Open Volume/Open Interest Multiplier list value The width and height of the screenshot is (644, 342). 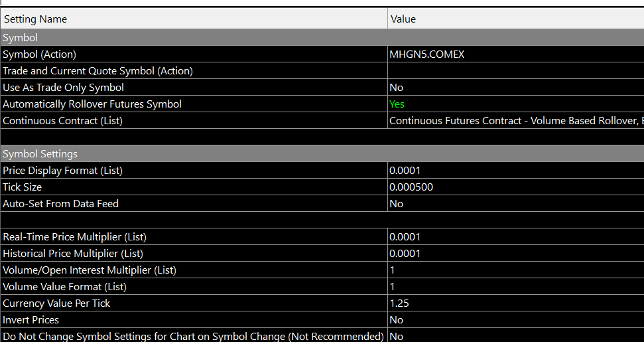tap(393, 270)
